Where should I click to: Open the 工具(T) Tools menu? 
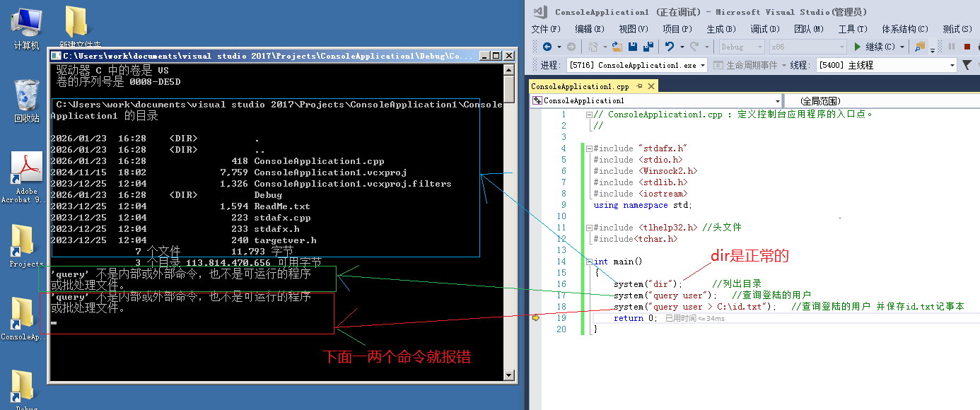pos(852,29)
